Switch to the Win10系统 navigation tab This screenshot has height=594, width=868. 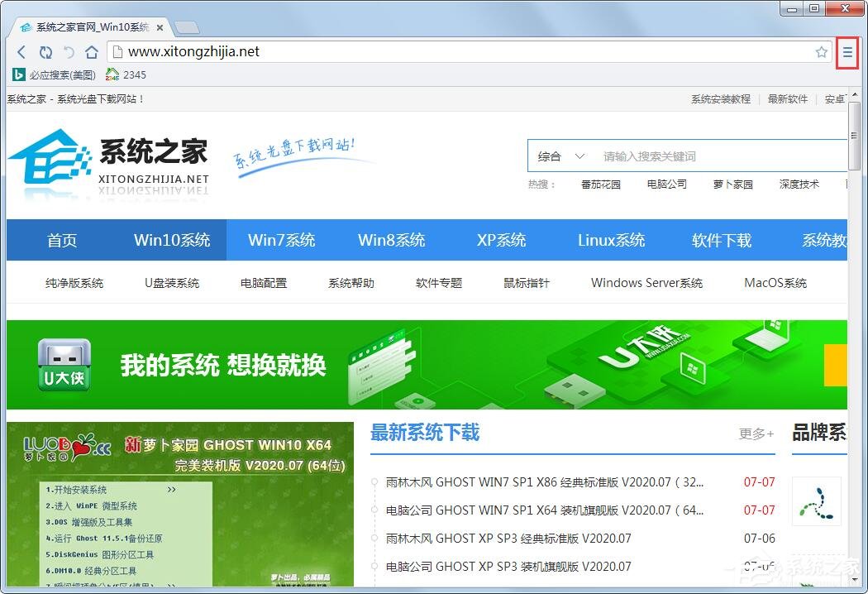(171, 240)
